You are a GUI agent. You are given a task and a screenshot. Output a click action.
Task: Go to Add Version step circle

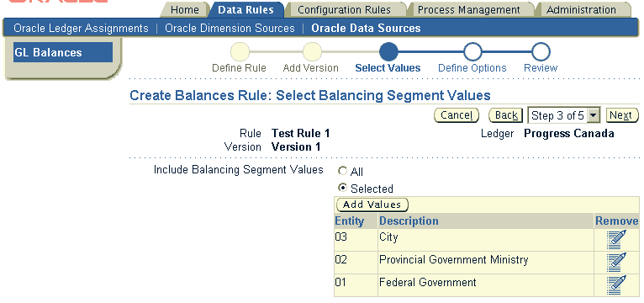coord(312,52)
